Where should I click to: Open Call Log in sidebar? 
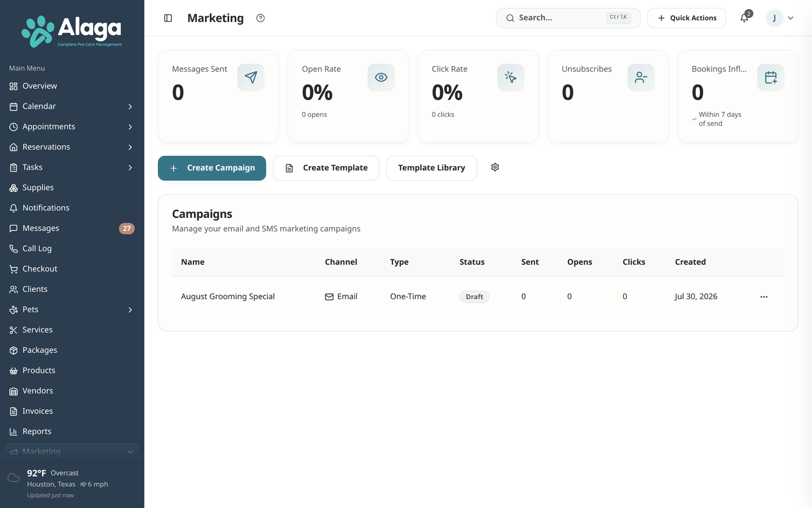pyautogui.click(x=72, y=249)
